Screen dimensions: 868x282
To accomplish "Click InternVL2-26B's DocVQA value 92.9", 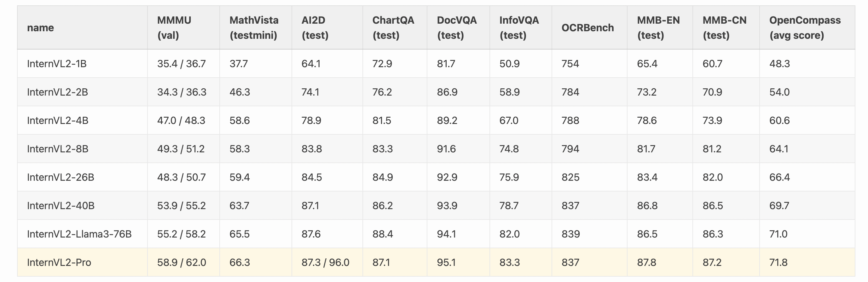I will tap(447, 177).
